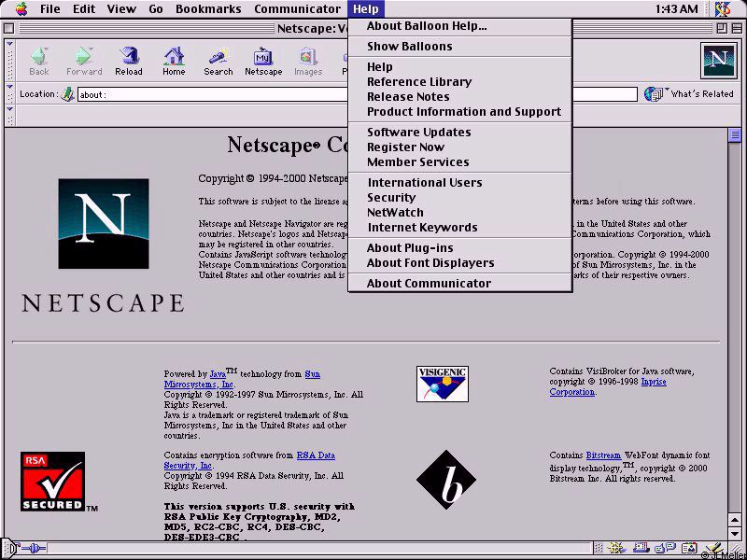Open Reference Library from the Help menu
Viewport: 747px width, 560px height.
pyautogui.click(x=460, y=81)
